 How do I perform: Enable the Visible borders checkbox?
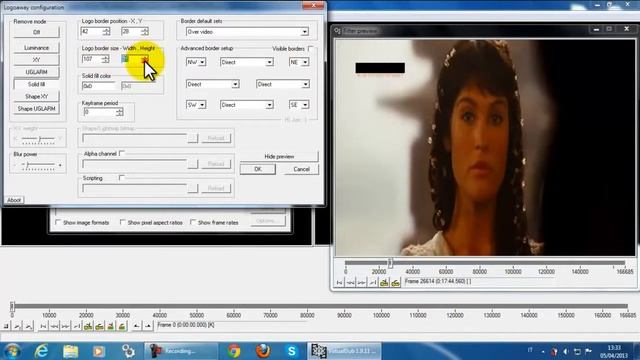(x=311, y=49)
